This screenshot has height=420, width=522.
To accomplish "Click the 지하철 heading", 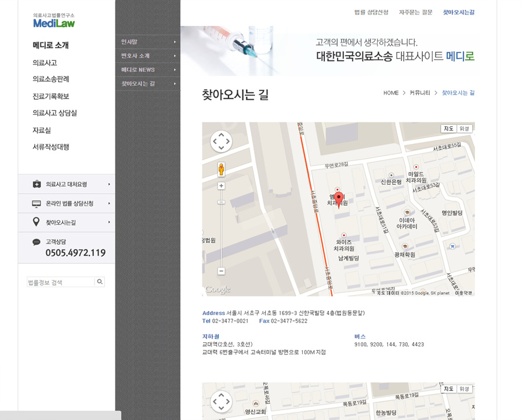I will [x=211, y=336].
